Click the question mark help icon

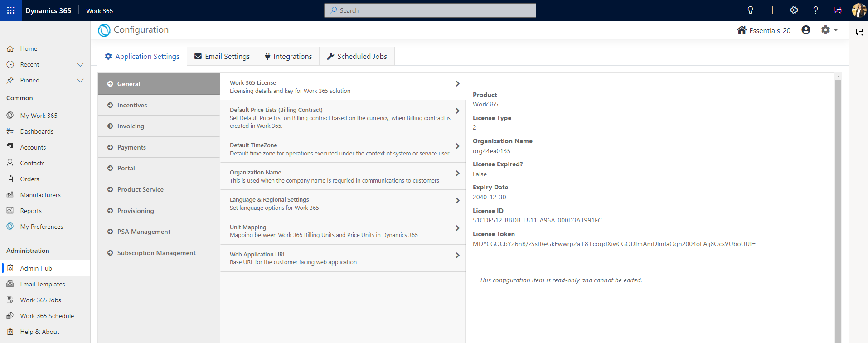(x=815, y=10)
